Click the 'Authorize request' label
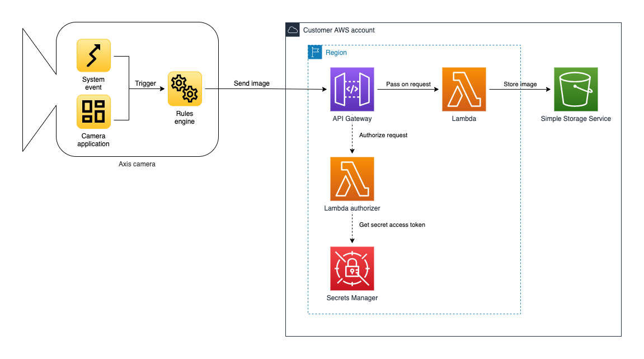The image size is (644, 359). (x=383, y=136)
